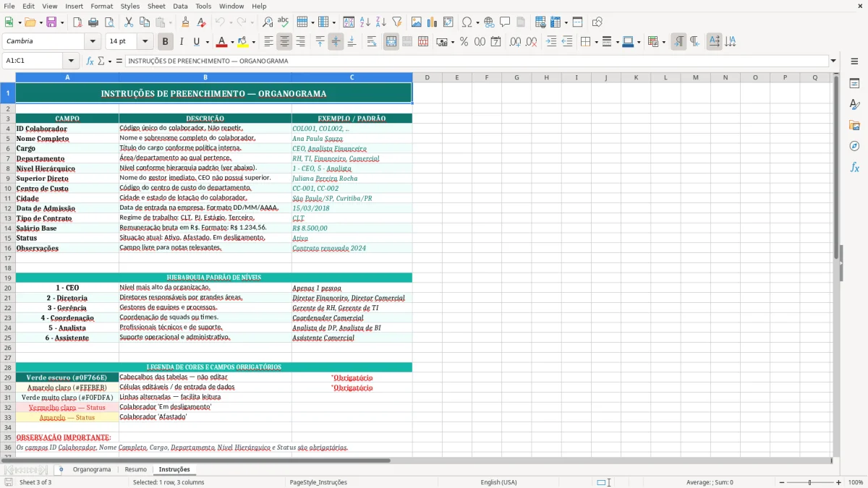Open the Sort dialog

click(x=349, y=22)
